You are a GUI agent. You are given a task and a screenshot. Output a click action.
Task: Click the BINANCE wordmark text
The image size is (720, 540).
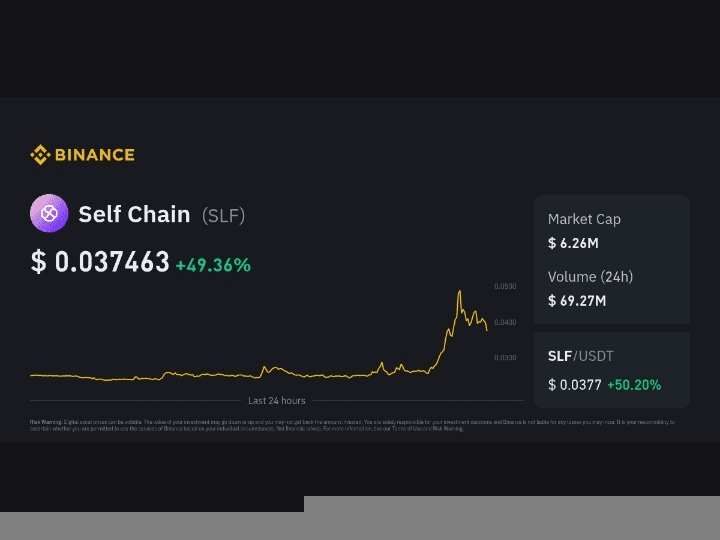point(94,155)
